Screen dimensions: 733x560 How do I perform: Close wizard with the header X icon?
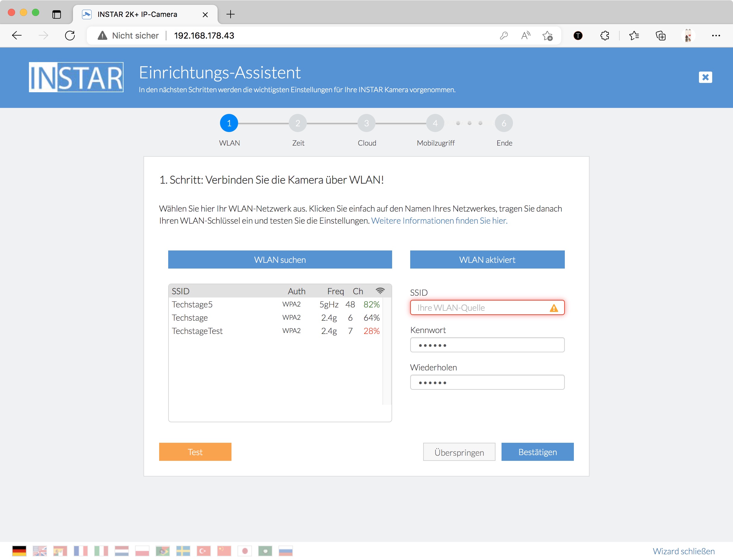[x=705, y=77]
